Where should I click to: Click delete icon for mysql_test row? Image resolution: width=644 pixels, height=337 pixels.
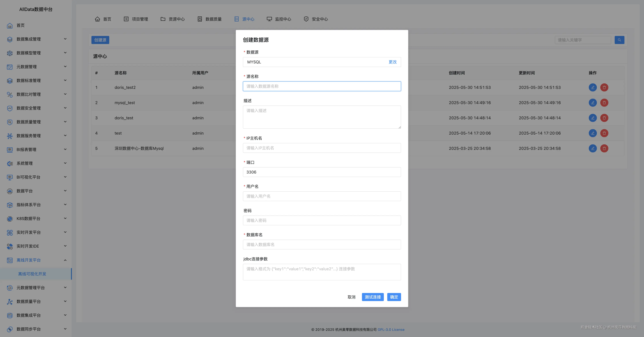point(604,103)
